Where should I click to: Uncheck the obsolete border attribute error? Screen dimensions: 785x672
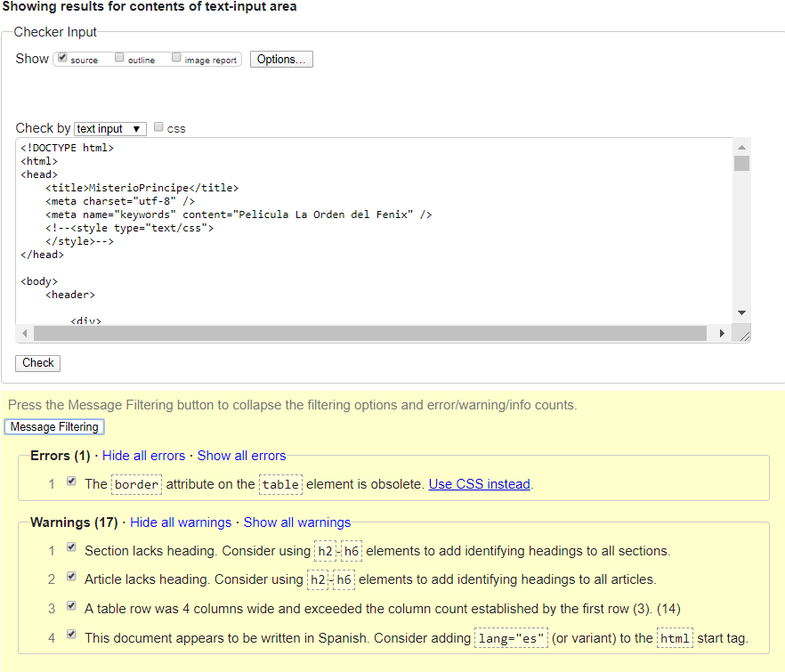[71, 481]
